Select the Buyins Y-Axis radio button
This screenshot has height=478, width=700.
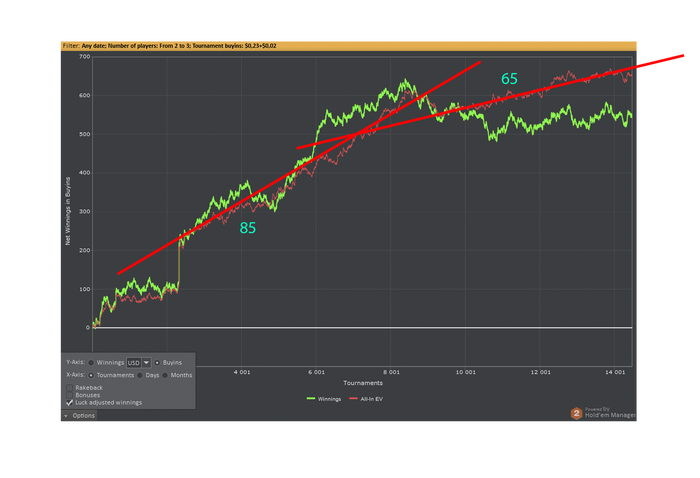[x=157, y=362]
